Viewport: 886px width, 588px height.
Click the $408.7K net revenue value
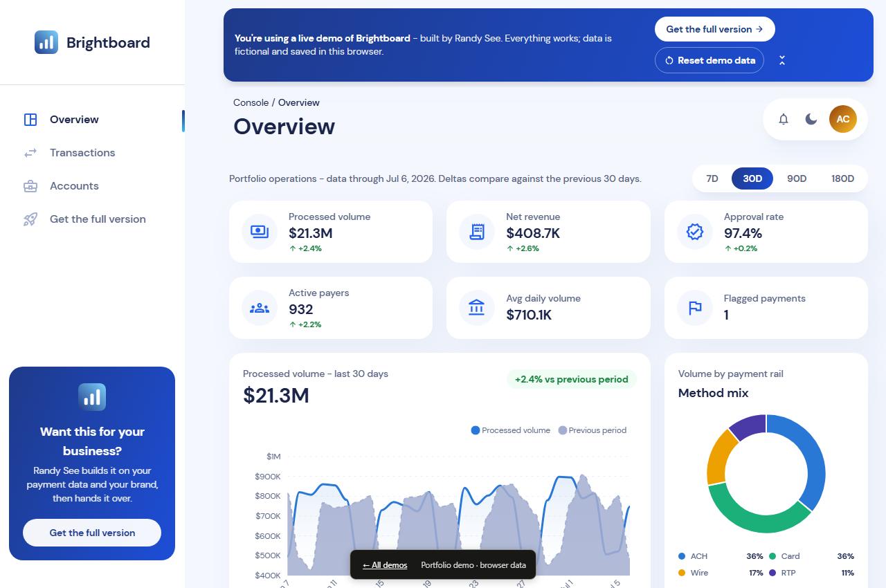(x=533, y=233)
